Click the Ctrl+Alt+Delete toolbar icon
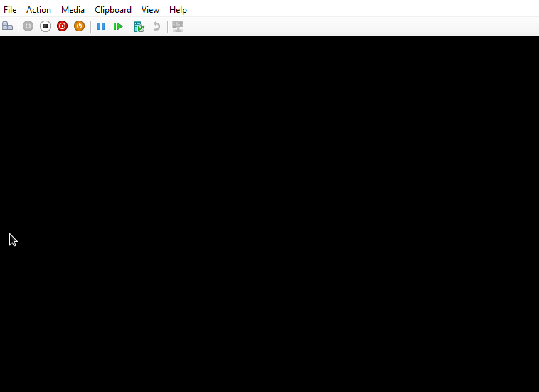 click(x=7, y=26)
